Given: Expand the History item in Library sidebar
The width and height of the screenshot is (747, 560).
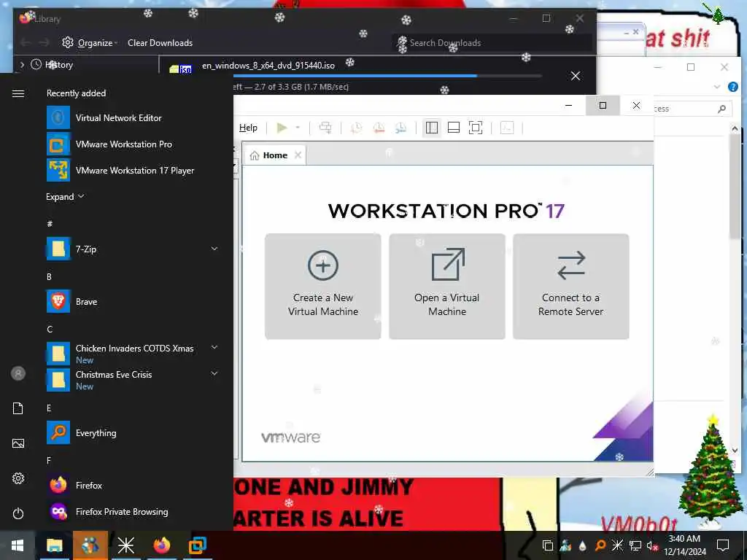Looking at the screenshot, I should 22,65.
